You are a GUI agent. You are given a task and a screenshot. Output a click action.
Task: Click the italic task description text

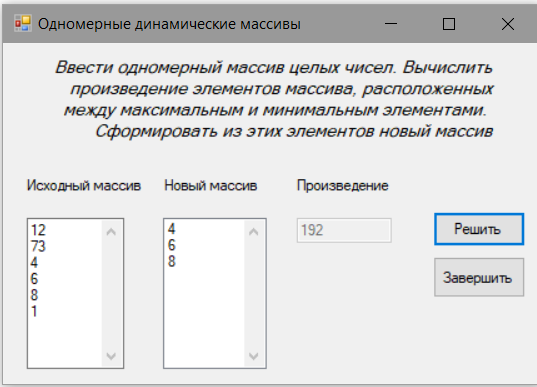274,99
